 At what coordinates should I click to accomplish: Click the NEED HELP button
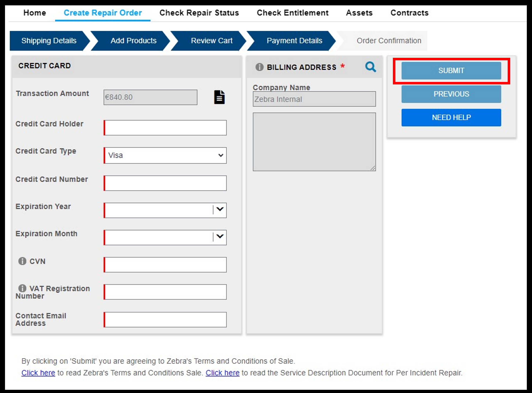(x=451, y=117)
